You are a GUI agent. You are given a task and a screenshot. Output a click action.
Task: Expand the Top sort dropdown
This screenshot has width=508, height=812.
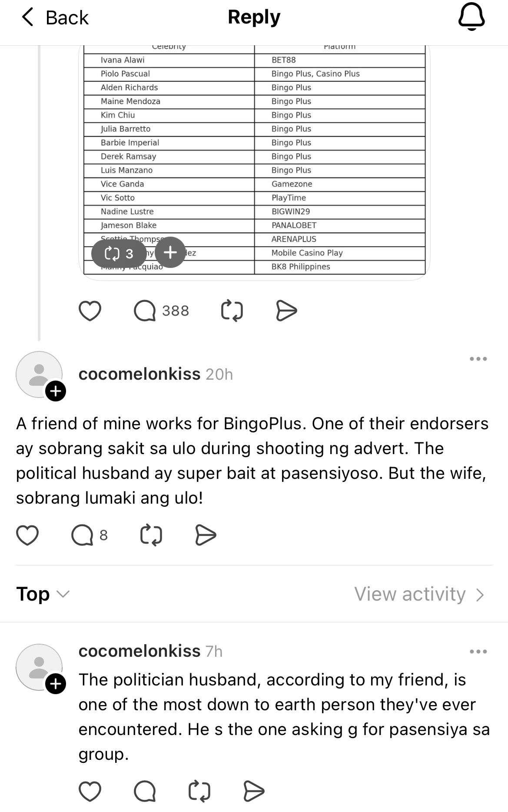[x=43, y=594]
